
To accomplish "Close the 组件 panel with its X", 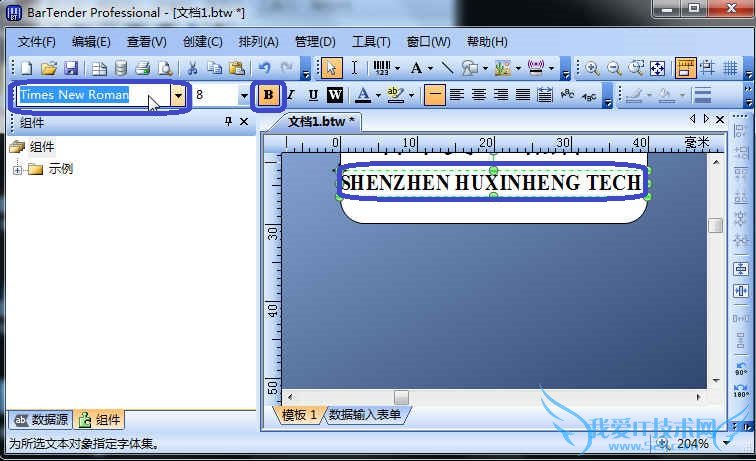I will (244, 122).
